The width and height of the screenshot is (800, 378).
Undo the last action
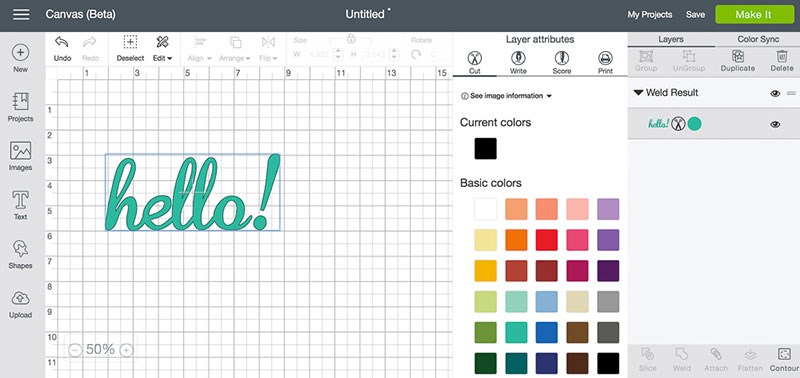tap(62, 49)
